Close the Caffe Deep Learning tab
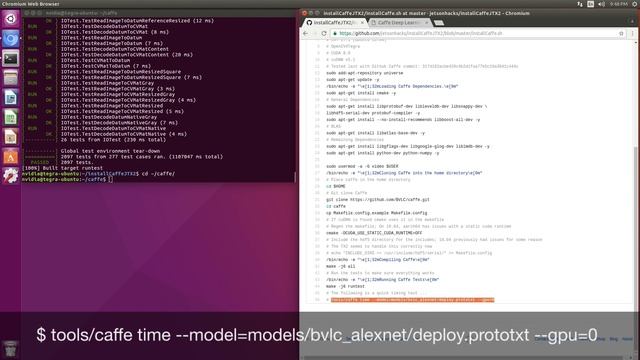This screenshot has height=360, width=640. [x=427, y=23]
